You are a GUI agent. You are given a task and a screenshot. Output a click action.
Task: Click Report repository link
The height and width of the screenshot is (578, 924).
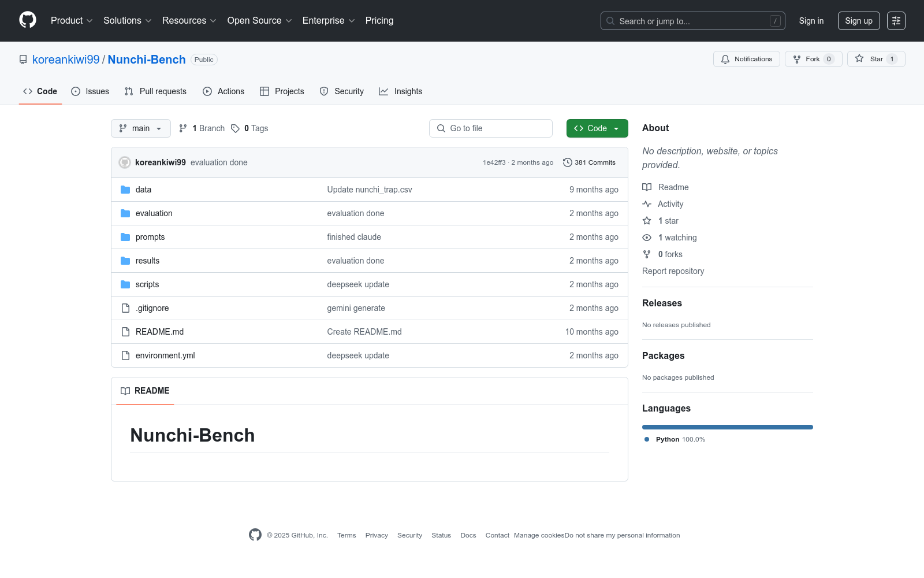tap(673, 271)
